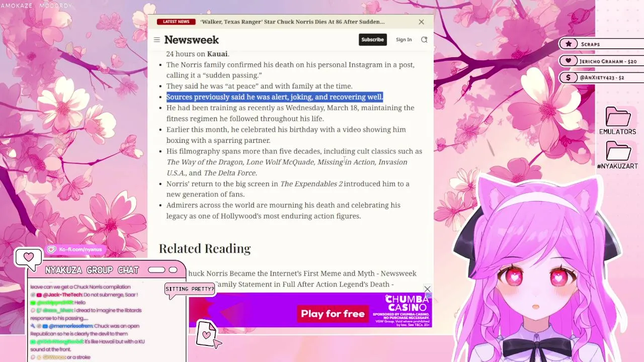Open the Emulators folder icon
The width and height of the screenshot is (644, 362).
click(618, 118)
